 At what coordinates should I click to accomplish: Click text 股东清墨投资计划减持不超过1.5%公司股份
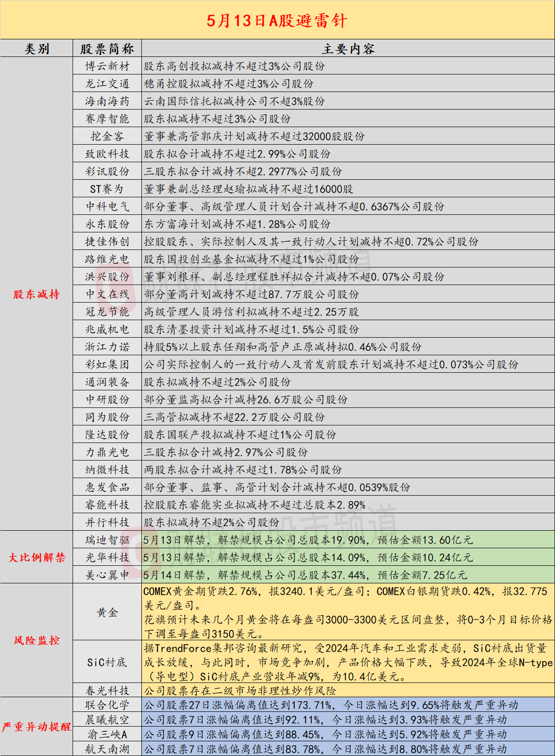coord(251,329)
